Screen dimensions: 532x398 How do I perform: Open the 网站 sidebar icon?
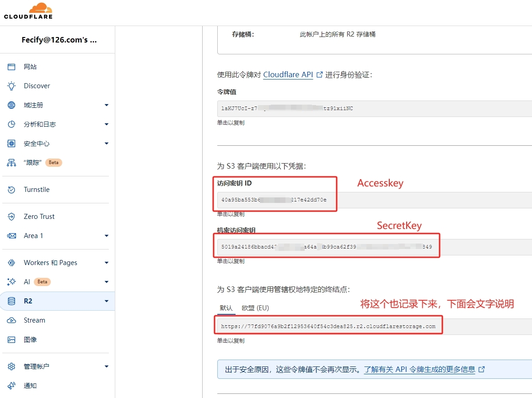(x=11, y=67)
